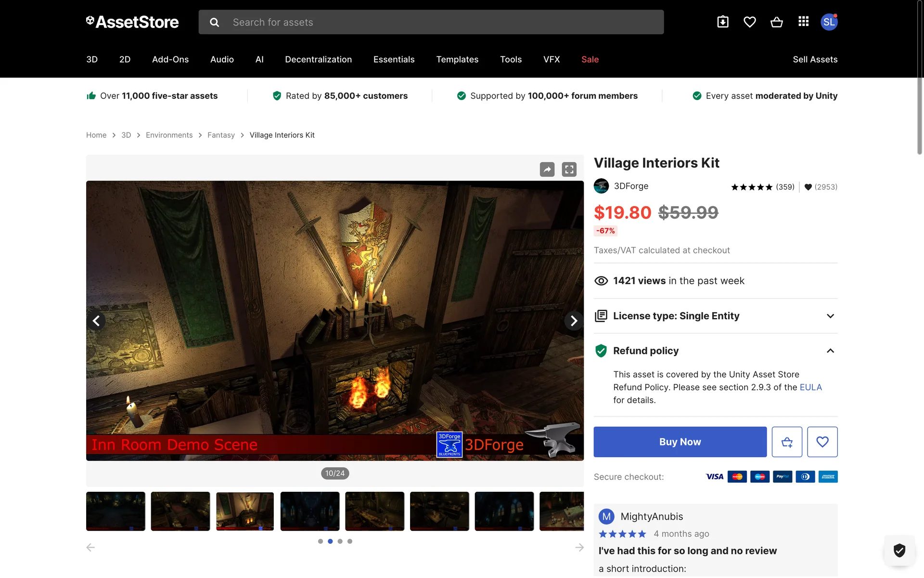Click the share arrow icon above image

click(547, 170)
